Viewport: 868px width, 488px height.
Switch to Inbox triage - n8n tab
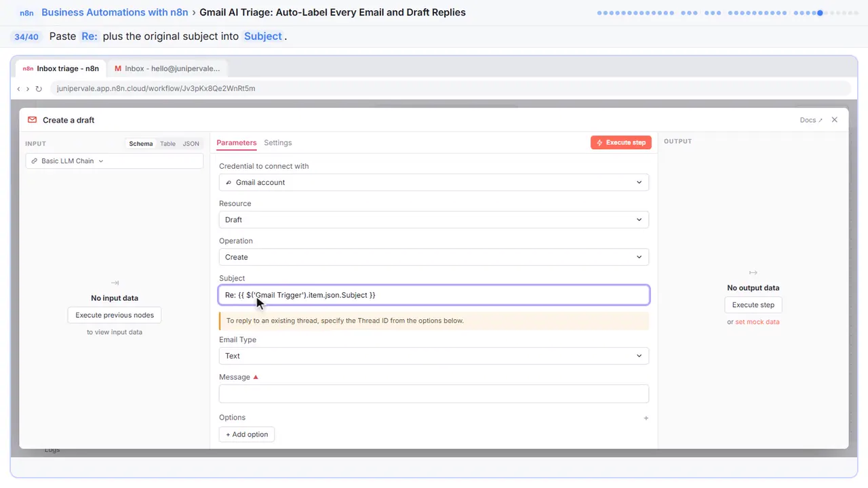click(x=60, y=68)
